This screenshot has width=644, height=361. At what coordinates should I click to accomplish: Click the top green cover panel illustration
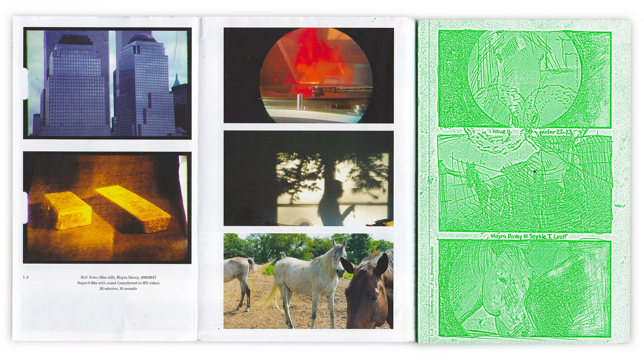pos(525,80)
